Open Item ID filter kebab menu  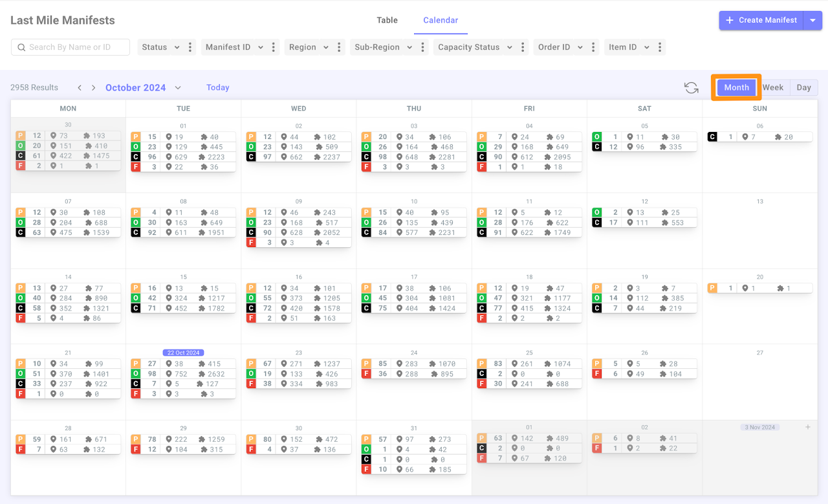click(659, 47)
